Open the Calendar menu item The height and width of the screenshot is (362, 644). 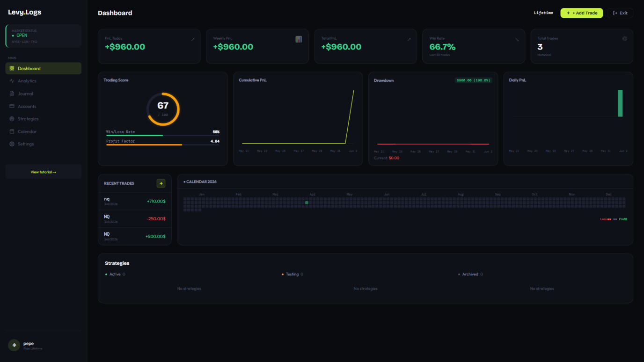tap(43, 131)
